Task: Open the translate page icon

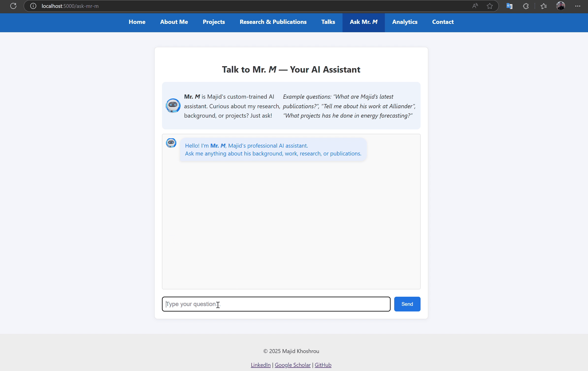Action: tap(509, 6)
